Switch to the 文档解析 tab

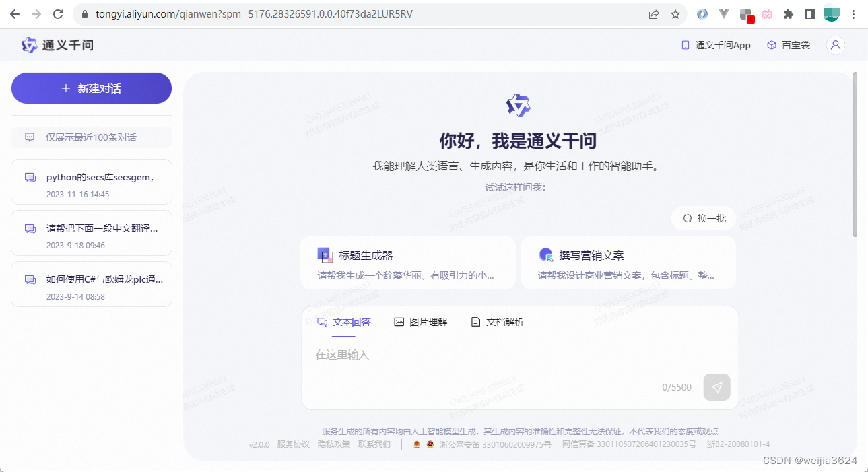point(497,322)
